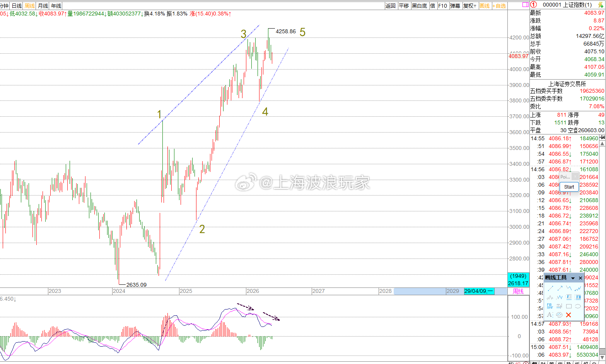Select the text annotation A tool

(x=550, y=315)
